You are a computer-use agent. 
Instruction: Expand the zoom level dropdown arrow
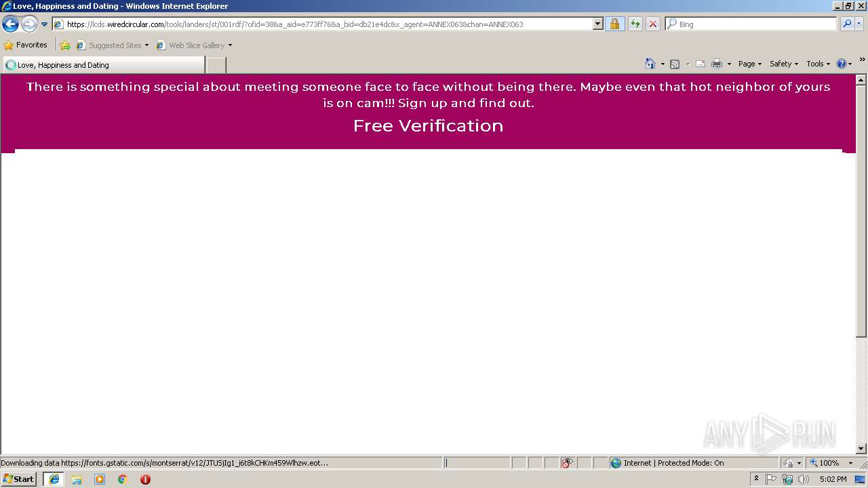(850, 463)
